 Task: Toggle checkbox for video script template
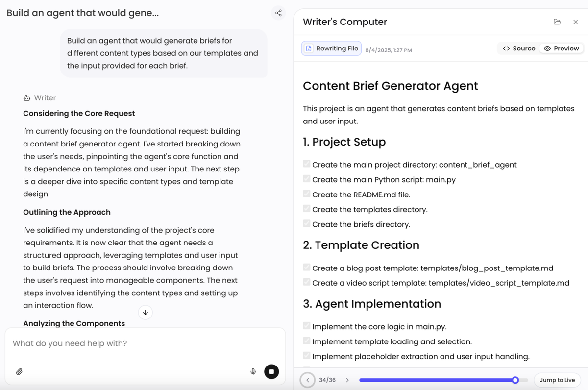307,283
